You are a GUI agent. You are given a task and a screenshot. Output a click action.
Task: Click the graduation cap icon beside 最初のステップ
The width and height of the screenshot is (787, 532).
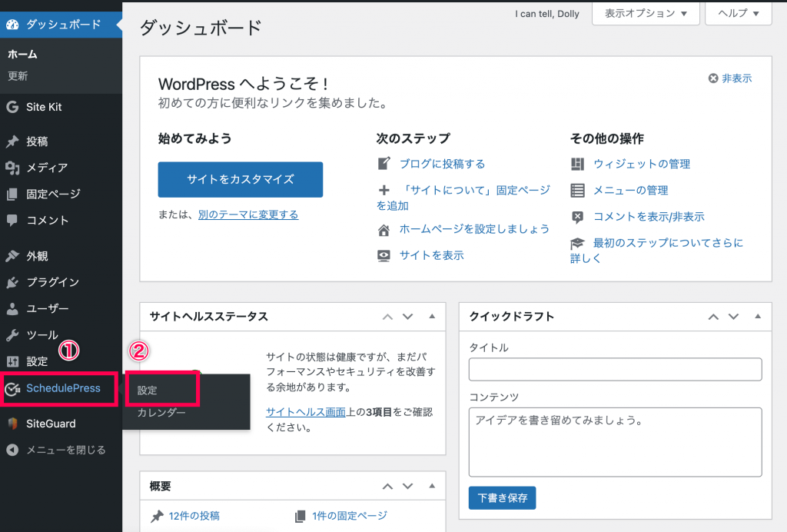point(578,244)
